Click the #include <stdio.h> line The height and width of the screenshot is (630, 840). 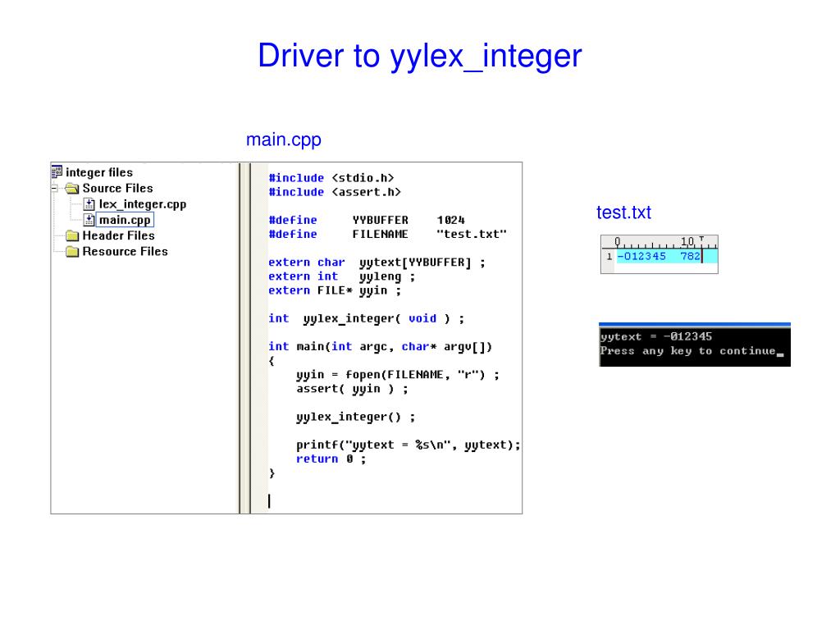[331, 178]
